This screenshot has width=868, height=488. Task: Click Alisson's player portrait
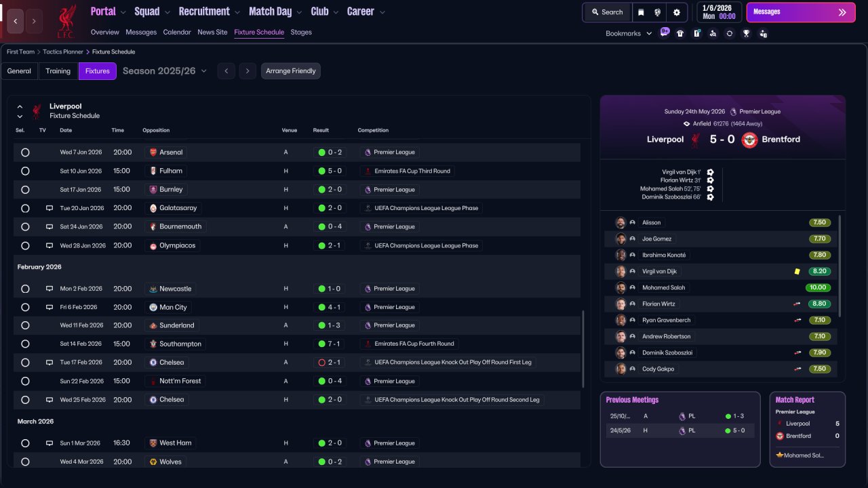[620, 222]
